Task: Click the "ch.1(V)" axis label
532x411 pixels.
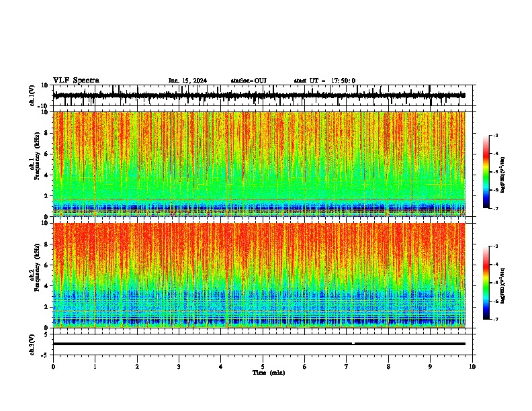Action: [x=32, y=95]
